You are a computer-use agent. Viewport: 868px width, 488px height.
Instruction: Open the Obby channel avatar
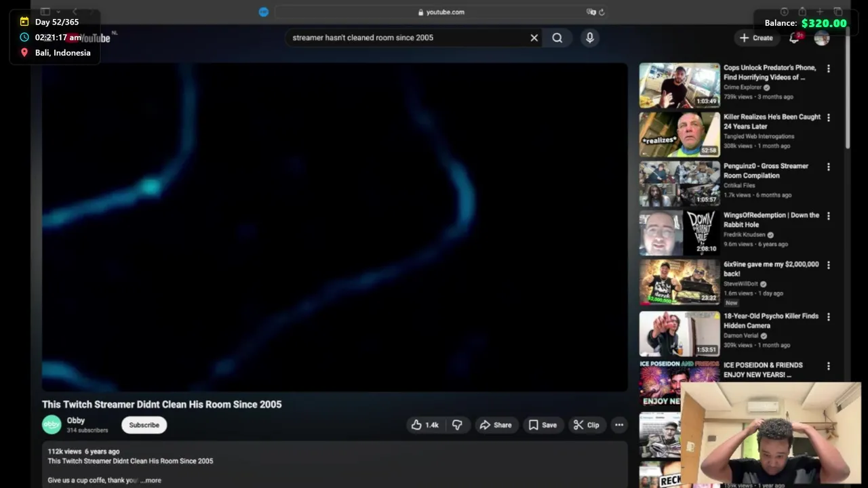[x=52, y=425]
